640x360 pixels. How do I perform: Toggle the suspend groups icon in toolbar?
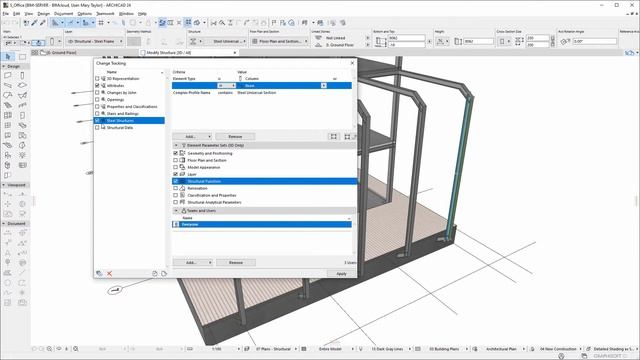[188, 23]
